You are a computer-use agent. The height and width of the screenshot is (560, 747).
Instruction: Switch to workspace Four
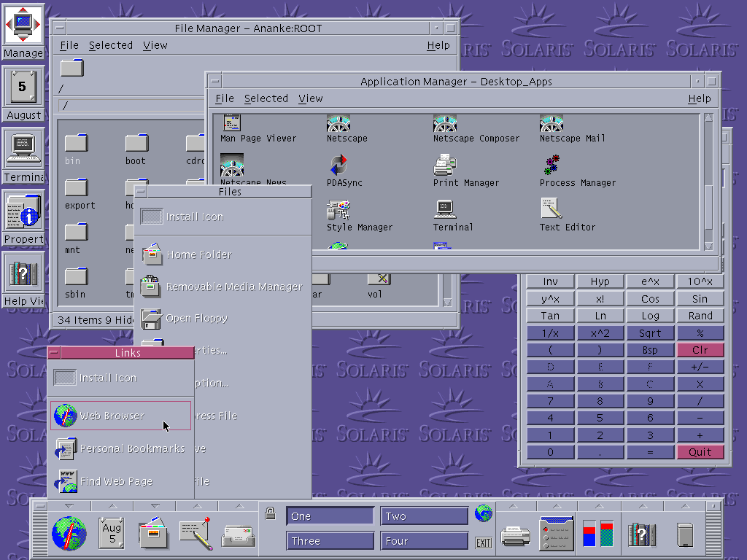pos(424,540)
